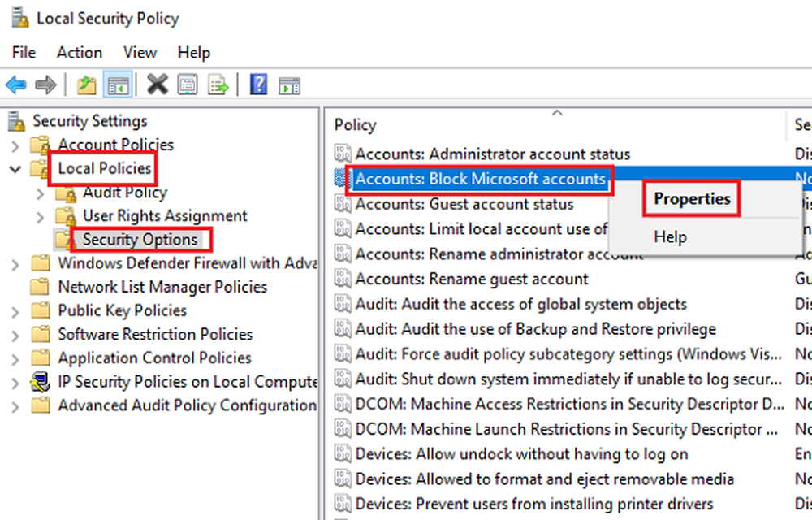Click the Security Settings root icon
Screen dimensions: 812x520
pyautogui.click(x=16, y=121)
